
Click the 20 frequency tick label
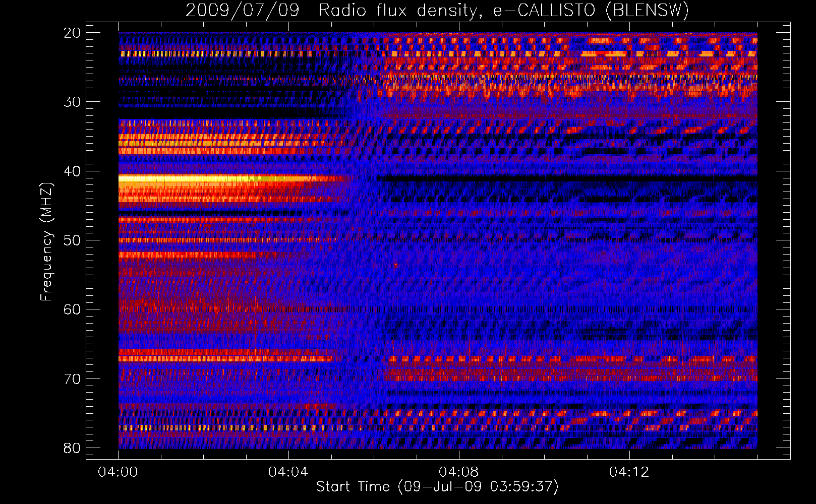coord(73,33)
